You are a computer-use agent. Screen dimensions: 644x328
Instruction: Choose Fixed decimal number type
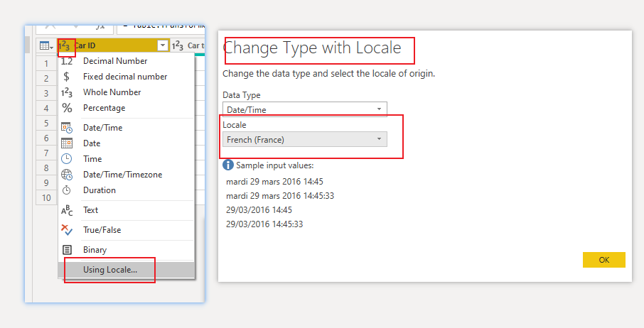click(125, 77)
